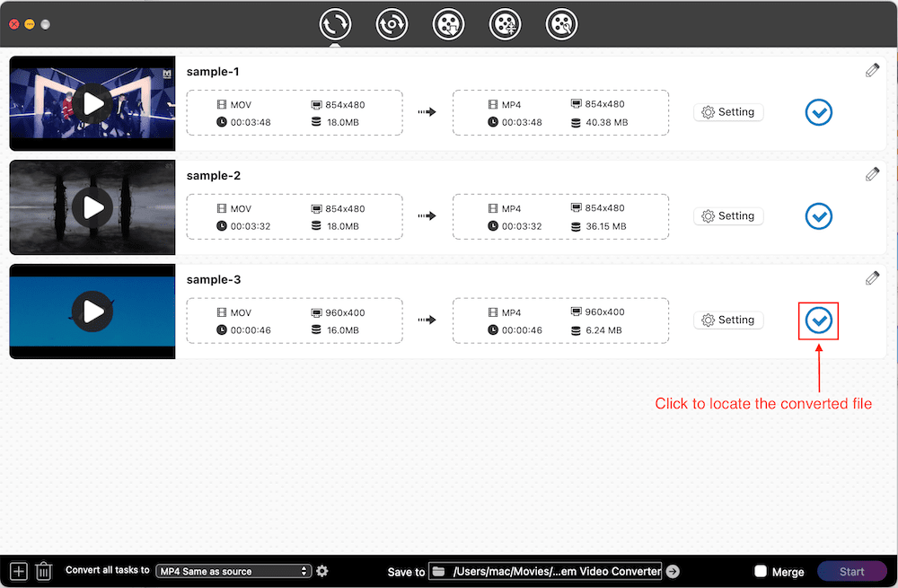This screenshot has width=898, height=588.
Task: Click the folder icon in Save to field
Action: click(x=439, y=571)
